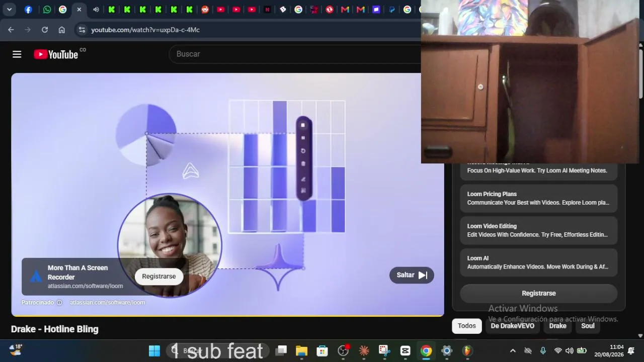644x362 pixels.
Task: Open the weather widget showing 18°
Action: (x=16, y=350)
